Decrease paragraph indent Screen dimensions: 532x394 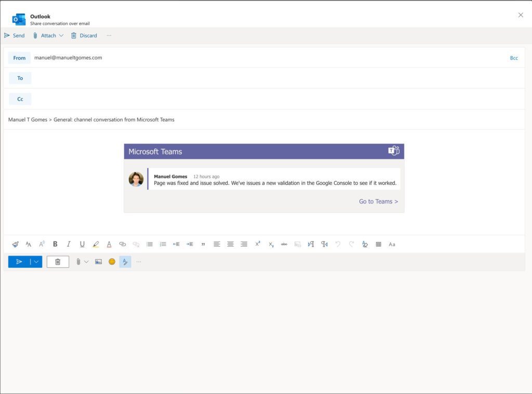(177, 244)
